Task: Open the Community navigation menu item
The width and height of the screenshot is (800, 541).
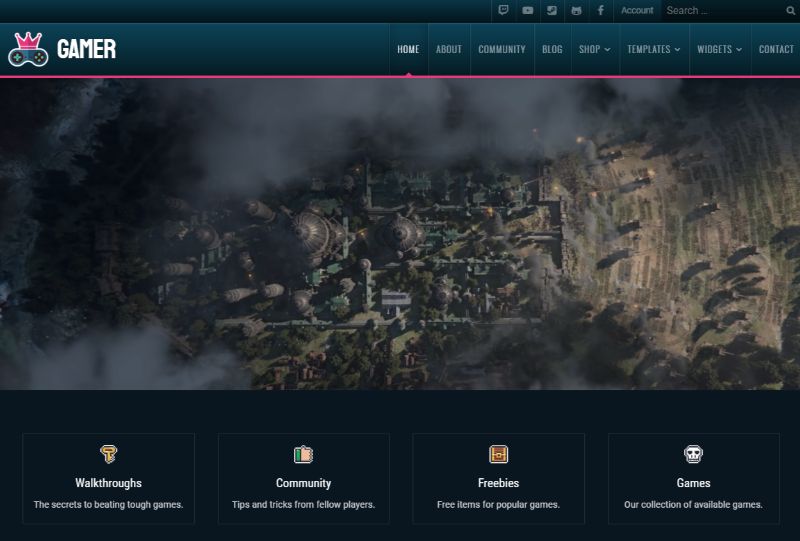Action: (x=502, y=50)
